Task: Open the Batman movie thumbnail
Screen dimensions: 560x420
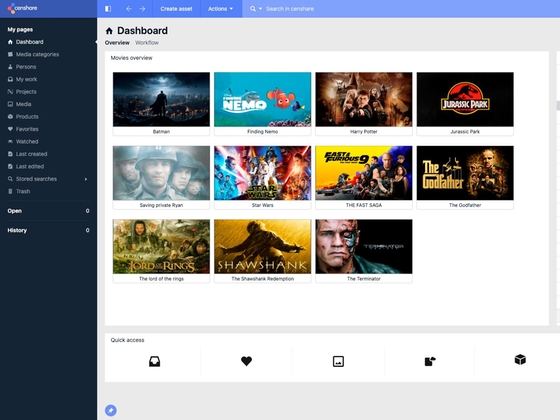Action: click(x=161, y=99)
